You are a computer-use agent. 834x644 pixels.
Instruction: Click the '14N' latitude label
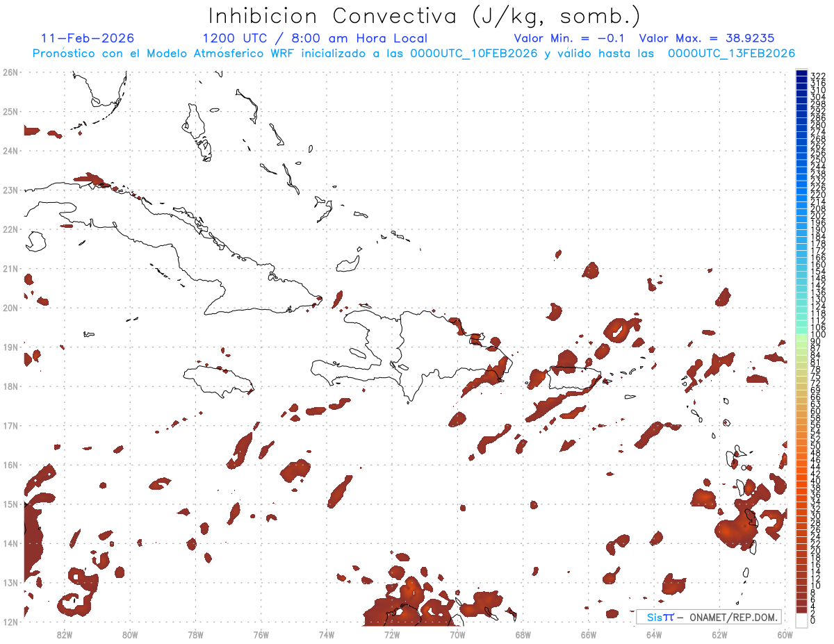pos(10,543)
